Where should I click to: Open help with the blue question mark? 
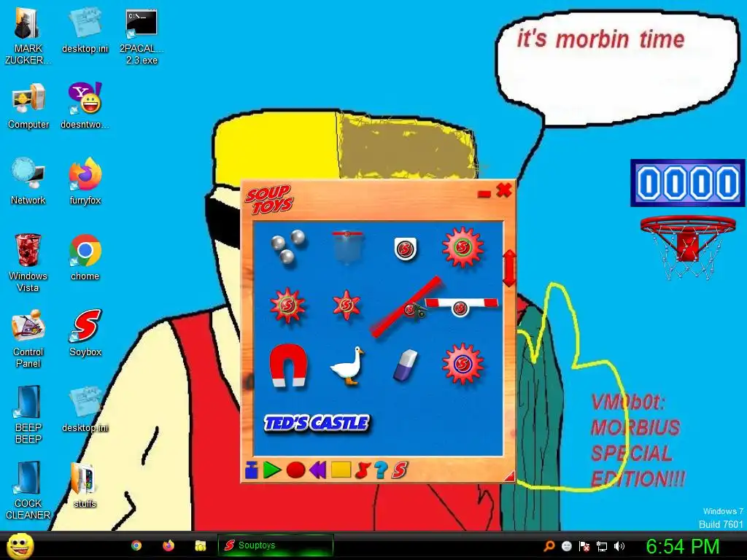[x=381, y=470]
